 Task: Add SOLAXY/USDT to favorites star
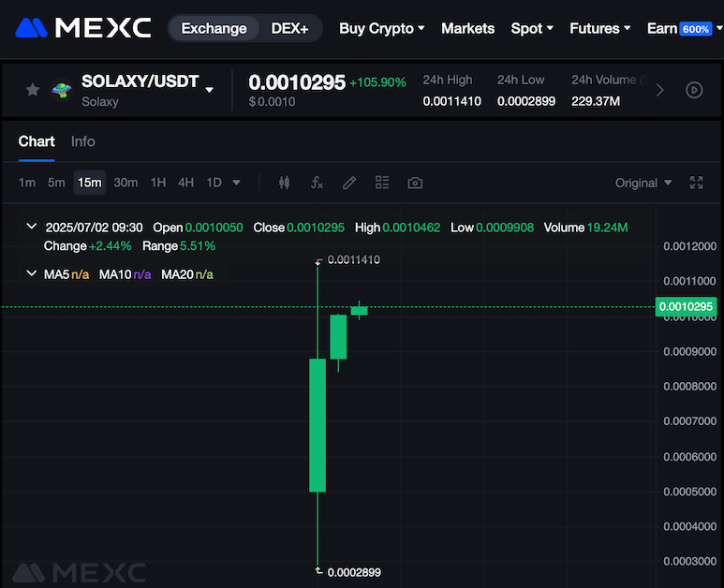pyautogui.click(x=33, y=90)
